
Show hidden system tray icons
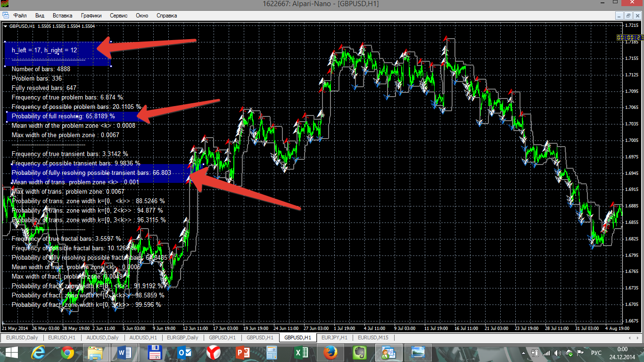(524, 353)
